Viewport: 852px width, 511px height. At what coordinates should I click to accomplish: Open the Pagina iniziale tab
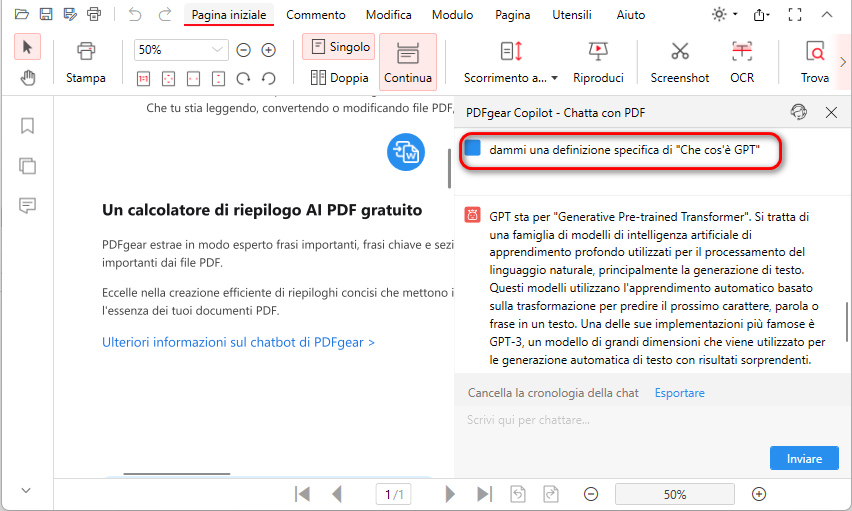[229, 15]
